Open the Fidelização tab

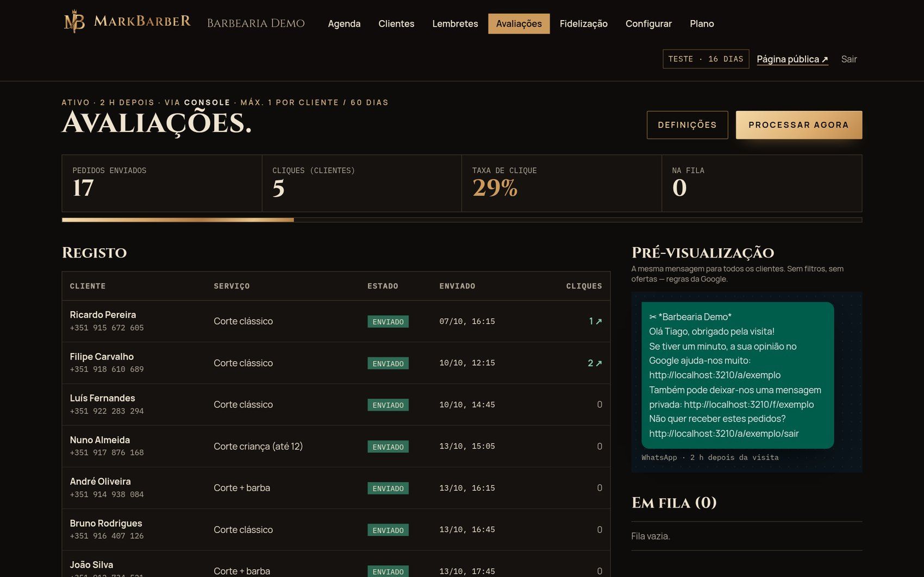tap(583, 24)
